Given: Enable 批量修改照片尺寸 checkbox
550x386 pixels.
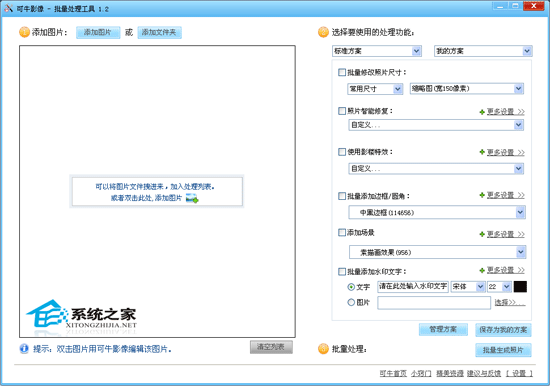Looking at the screenshot, I should tap(342, 72).
